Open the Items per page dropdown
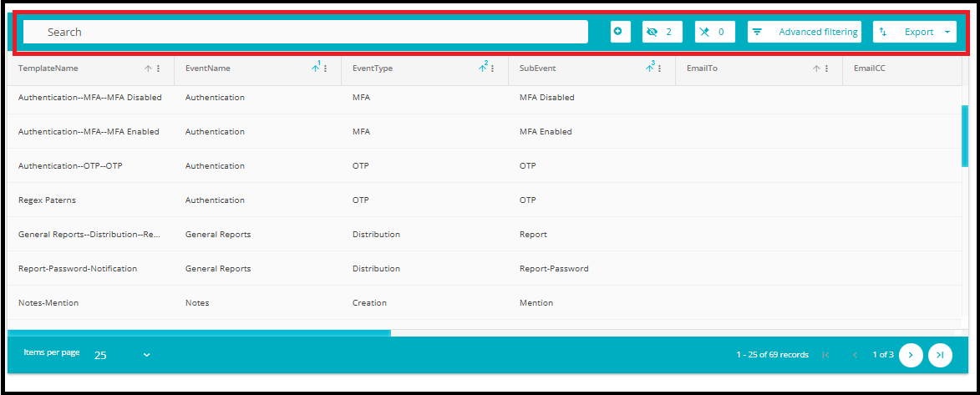The height and width of the screenshot is (395, 980). (x=122, y=355)
